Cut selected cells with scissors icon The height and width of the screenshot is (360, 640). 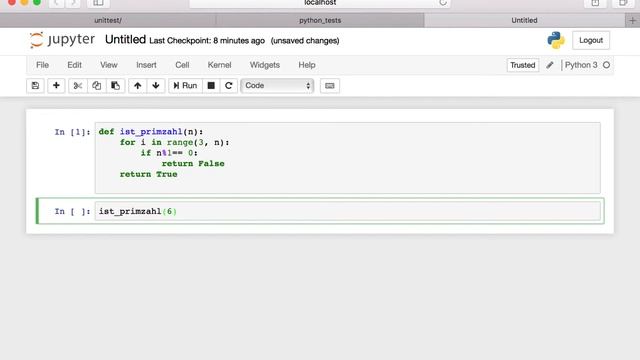[x=78, y=86]
